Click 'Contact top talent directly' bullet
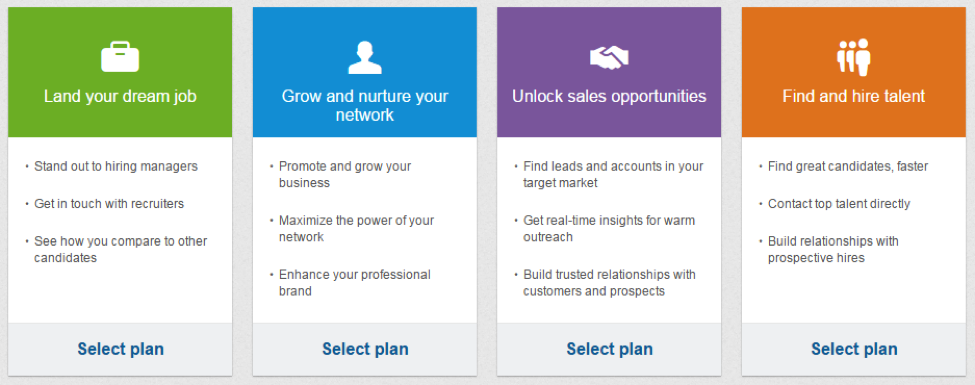The width and height of the screenshot is (975, 385). coord(839,203)
